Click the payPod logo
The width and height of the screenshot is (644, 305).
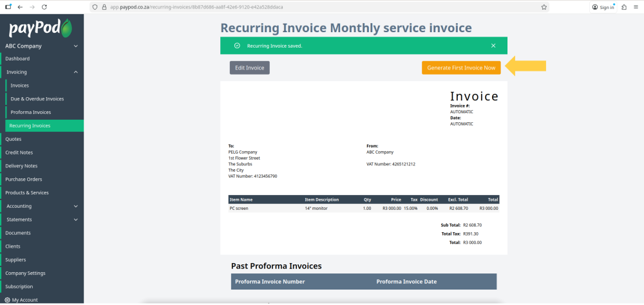(41, 28)
